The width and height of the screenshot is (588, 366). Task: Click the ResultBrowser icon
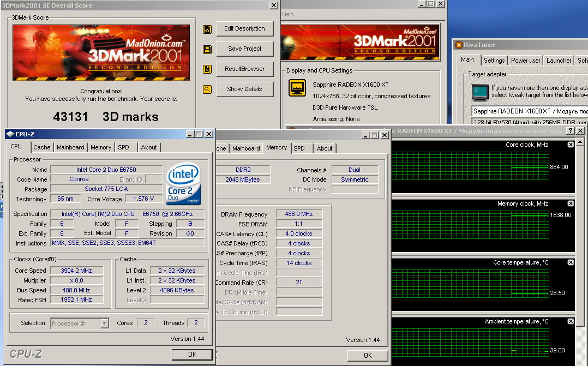click(207, 69)
